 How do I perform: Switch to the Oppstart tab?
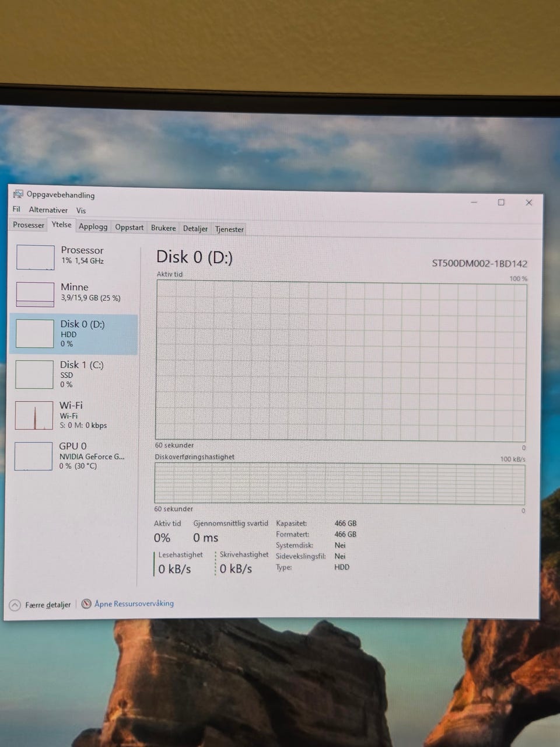[x=129, y=227]
